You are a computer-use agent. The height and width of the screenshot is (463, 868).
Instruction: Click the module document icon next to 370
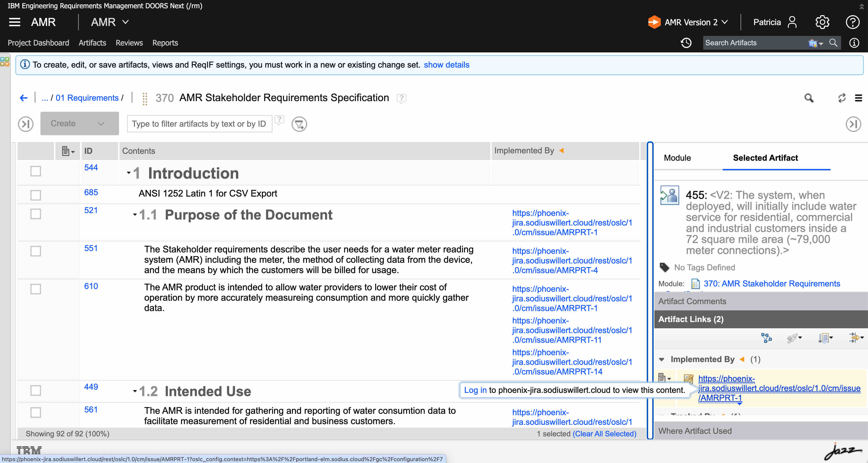[x=695, y=284]
